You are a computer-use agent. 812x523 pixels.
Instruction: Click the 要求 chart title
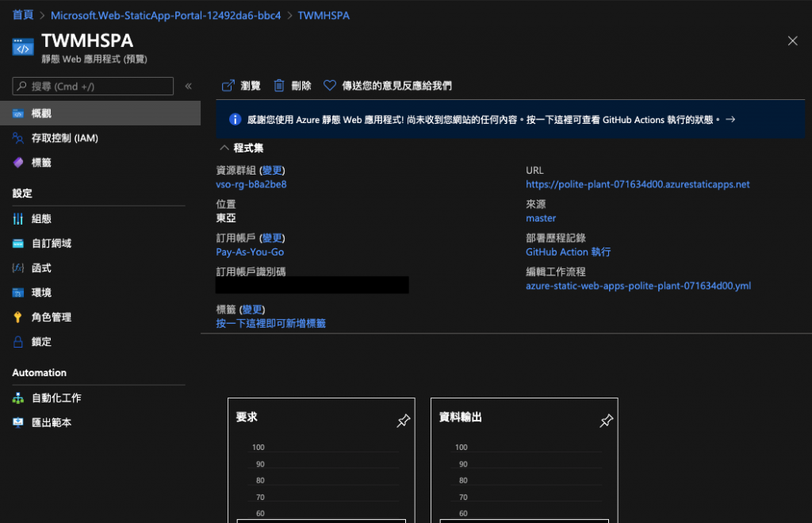coord(247,417)
